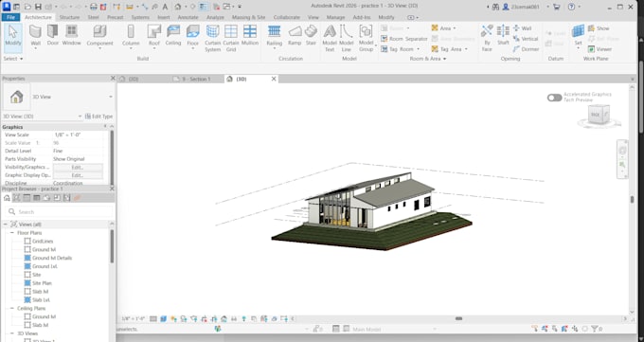The height and width of the screenshot is (342, 644).
Task: Click the Viewer work plane button
Action: coord(599,49)
